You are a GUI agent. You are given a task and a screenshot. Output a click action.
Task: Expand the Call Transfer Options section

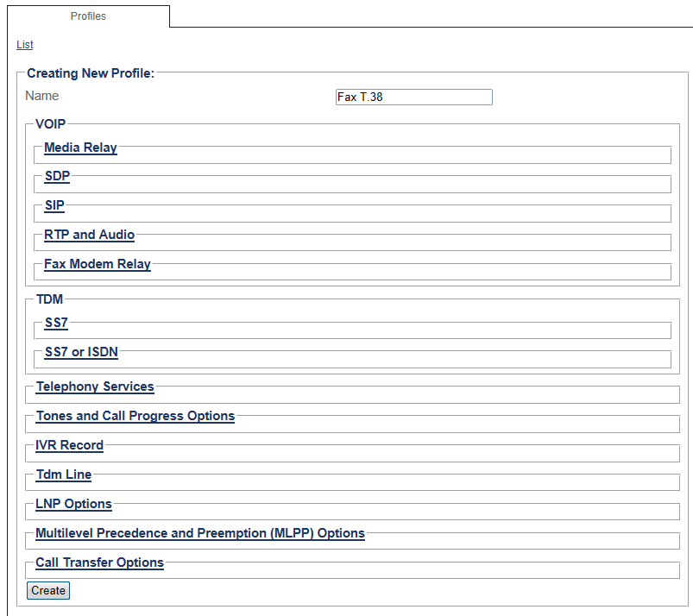(99, 563)
